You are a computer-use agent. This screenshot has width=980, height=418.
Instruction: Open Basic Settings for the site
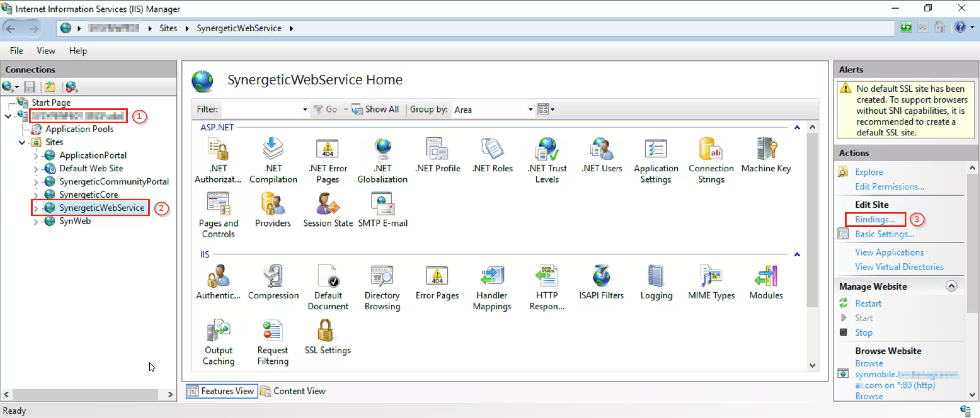[x=884, y=234]
